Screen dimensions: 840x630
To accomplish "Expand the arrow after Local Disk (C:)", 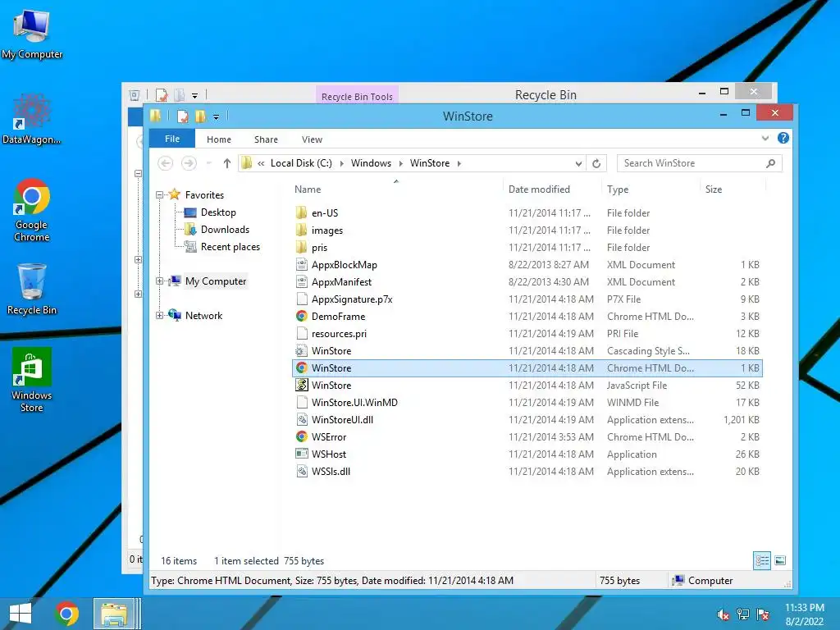I will (x=342, y=163).
